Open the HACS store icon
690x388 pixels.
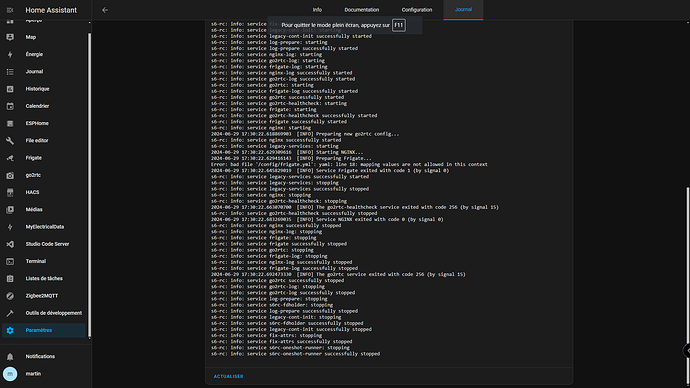10,192
